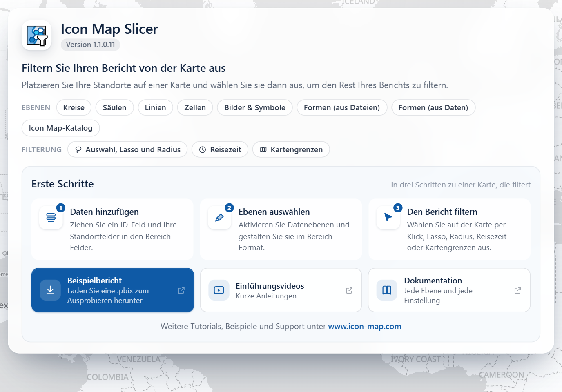Click 'Kurze Anleitungen' subtitle text

pyautogui.click(x=266, y=296)
